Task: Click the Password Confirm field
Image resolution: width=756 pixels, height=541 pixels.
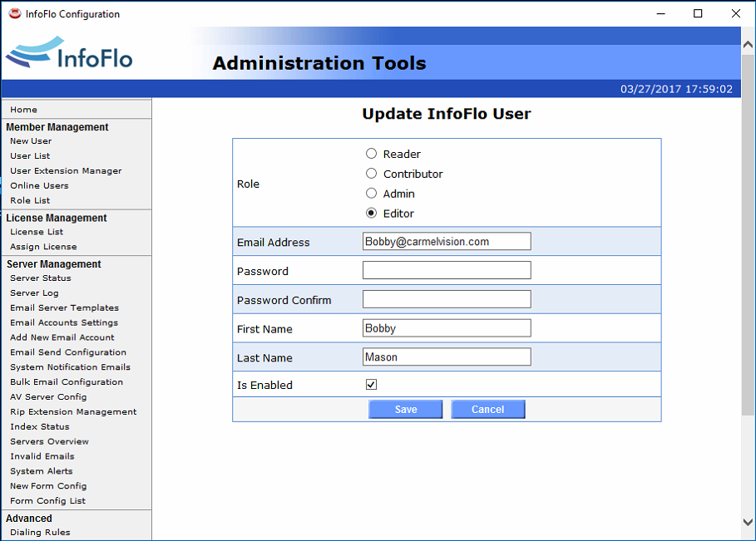Action: [x=447, y=299]
